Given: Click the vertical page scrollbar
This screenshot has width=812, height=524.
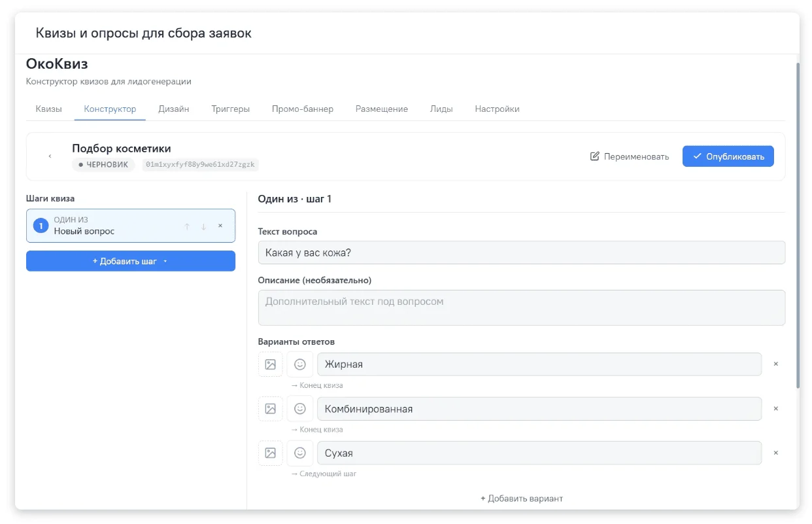Looking at the screenshot, I should coord(797,226).
